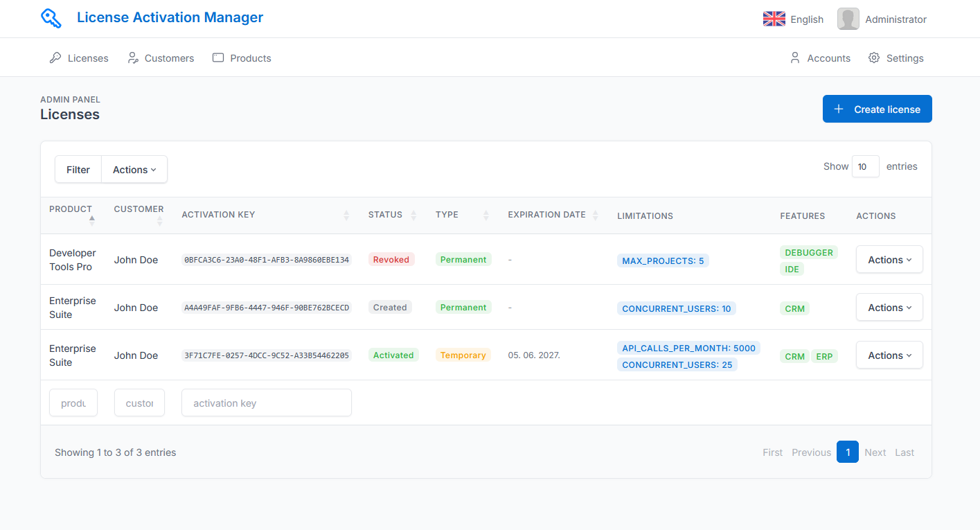Open Actions for the Created license row

(x=889, y=308)
